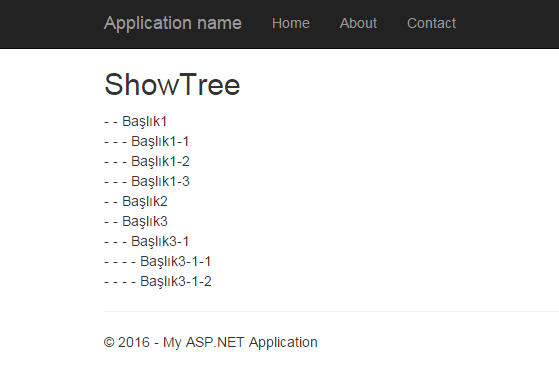Select the Başlık3 tree row
This screenshot has height=381, width=559.
[x=135, y=221]
